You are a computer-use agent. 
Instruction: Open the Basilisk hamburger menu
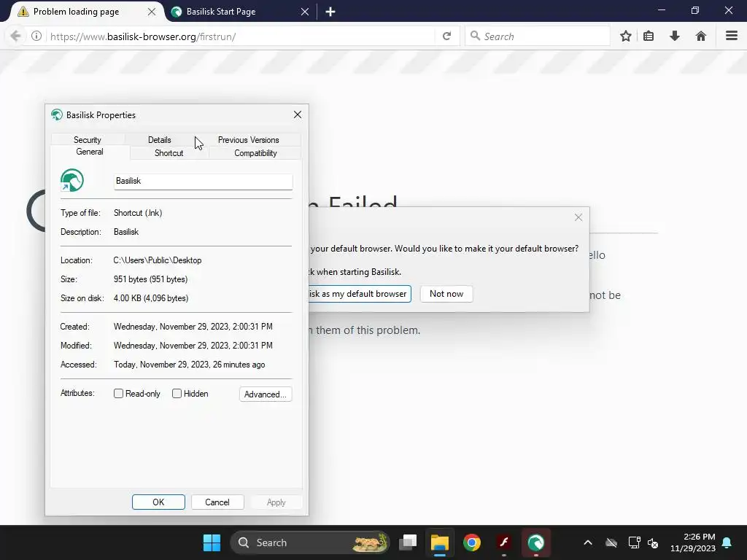click(731, 36)
